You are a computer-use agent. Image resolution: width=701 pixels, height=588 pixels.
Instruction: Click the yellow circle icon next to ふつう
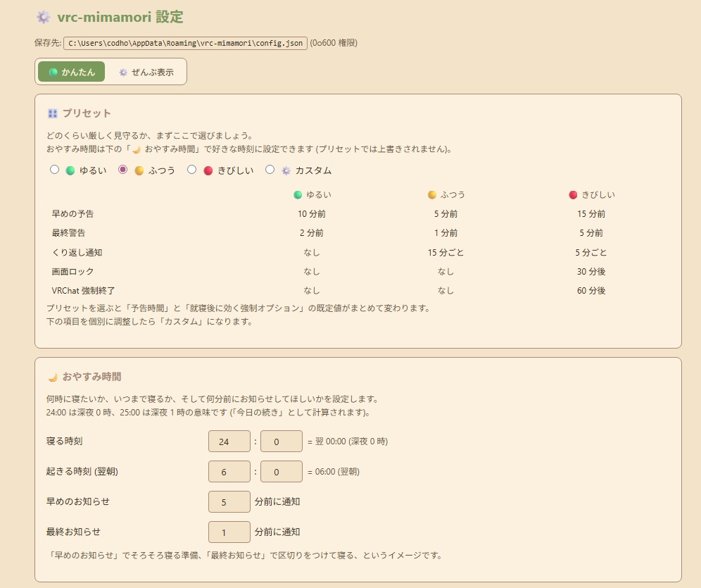139,170
